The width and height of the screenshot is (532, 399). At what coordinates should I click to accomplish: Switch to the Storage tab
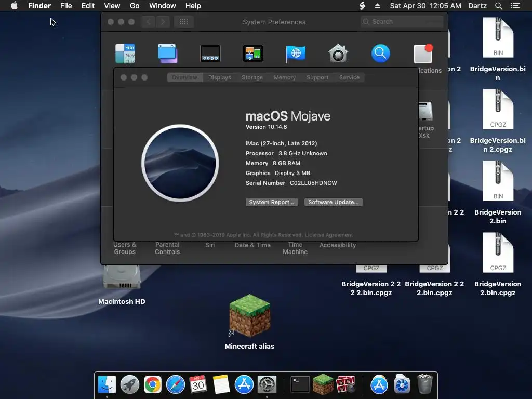coord(252,77)
